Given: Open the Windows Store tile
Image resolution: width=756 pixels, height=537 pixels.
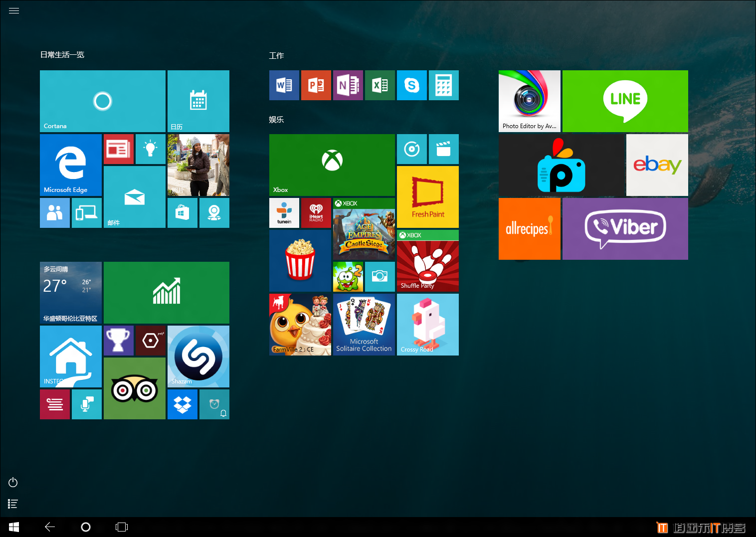Looking at the screenshot, I should click(x=183, y=213).
